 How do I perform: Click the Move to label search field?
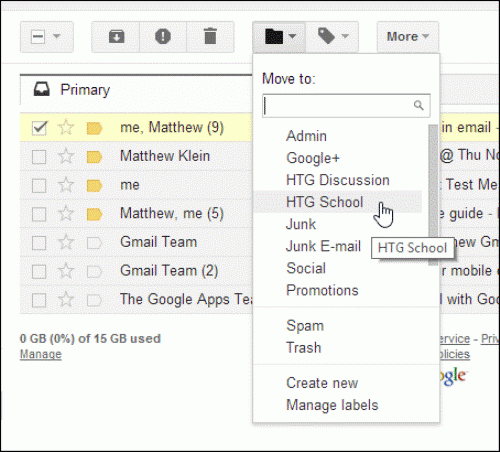346,106
